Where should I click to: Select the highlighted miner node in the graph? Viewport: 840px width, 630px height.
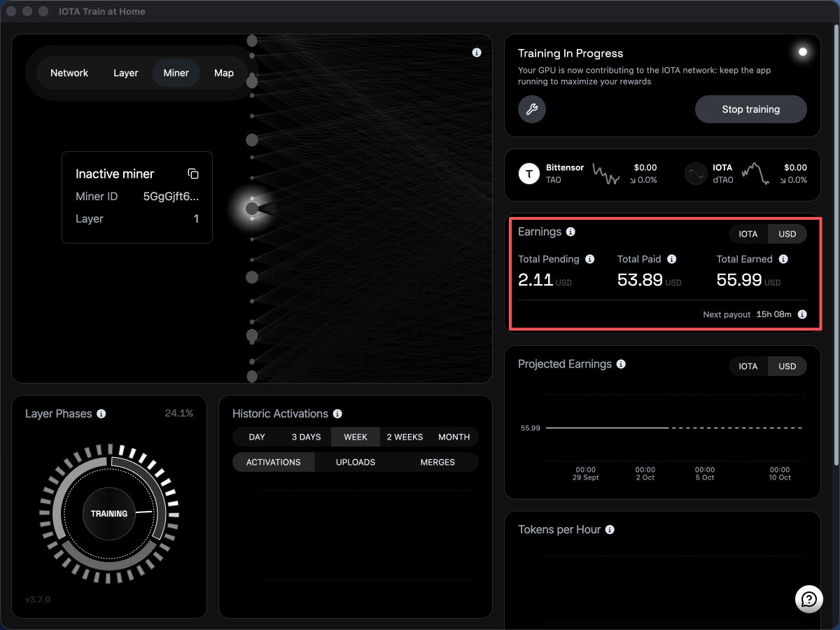[252, 209]
